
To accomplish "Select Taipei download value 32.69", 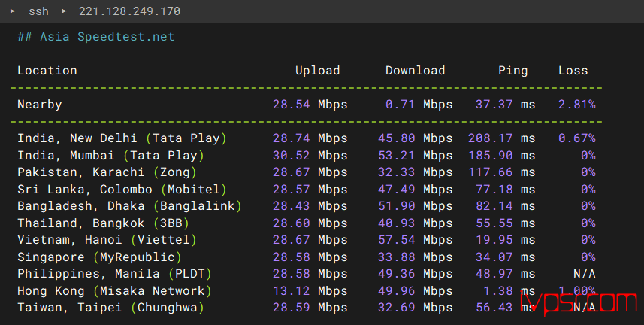I will point(396,307).
